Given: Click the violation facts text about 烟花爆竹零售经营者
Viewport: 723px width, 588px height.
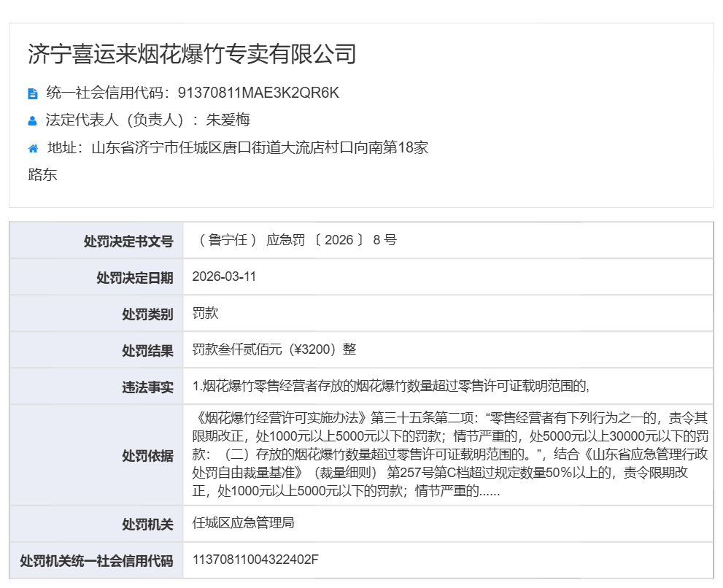Looking at the screenshot, I should click(390, 386).
